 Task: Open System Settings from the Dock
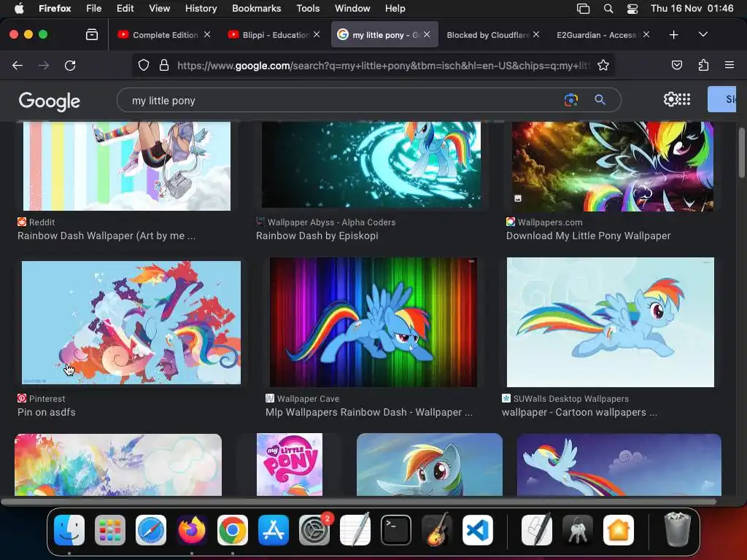click(314, 530)
